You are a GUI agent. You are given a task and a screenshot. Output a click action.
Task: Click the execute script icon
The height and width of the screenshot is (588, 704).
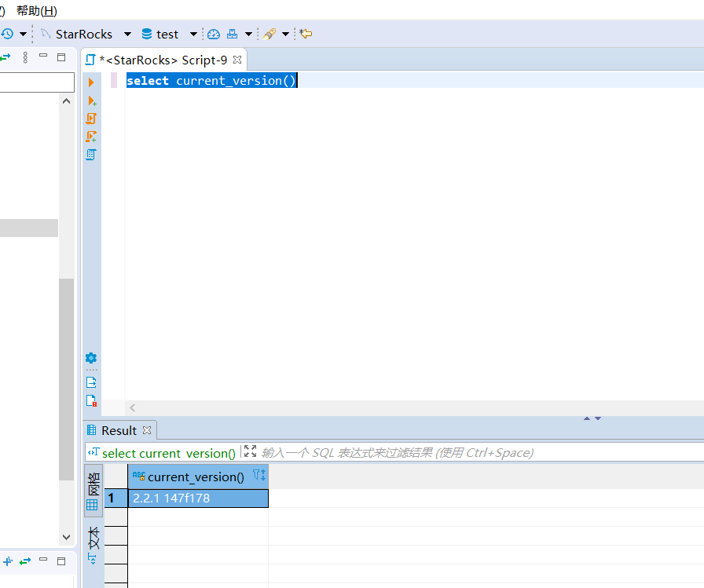point(91,119)
